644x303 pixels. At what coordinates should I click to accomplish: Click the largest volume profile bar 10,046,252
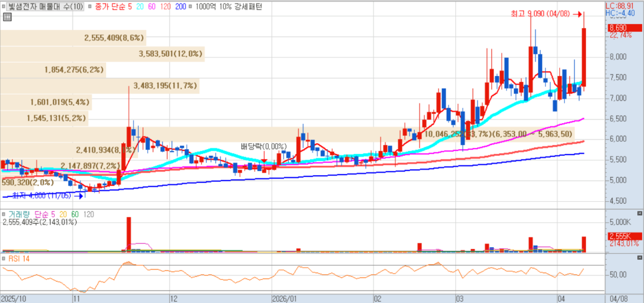tap(287, 134)
